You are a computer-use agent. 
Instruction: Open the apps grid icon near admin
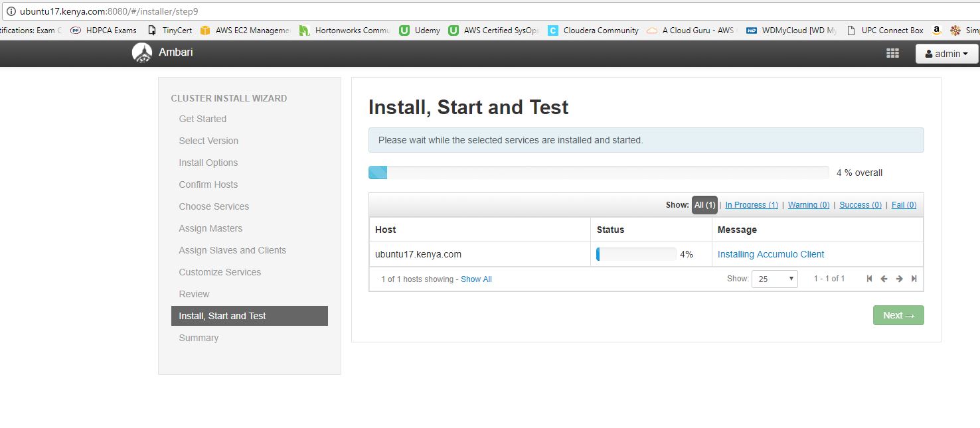point(892,52)
